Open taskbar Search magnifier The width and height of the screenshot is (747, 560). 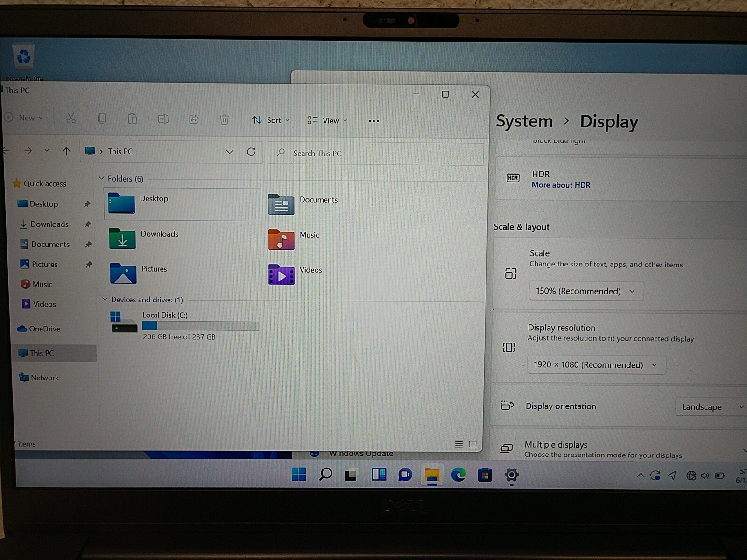[325, 475]
